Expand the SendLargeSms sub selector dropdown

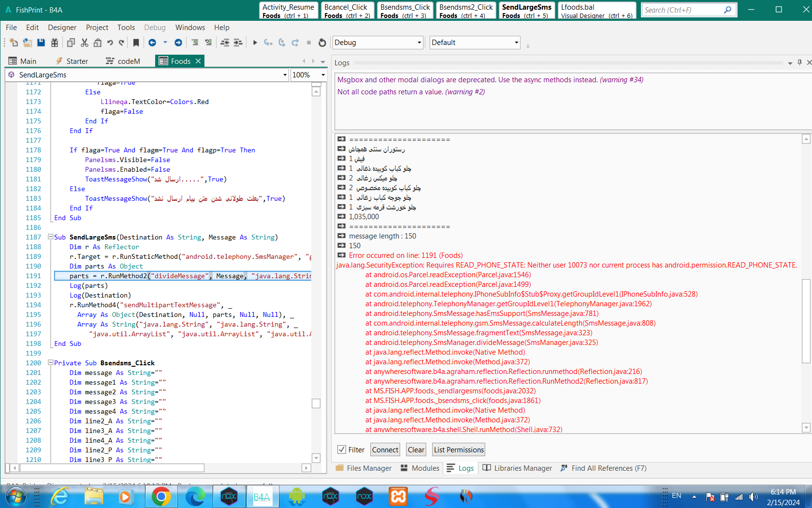285,75
